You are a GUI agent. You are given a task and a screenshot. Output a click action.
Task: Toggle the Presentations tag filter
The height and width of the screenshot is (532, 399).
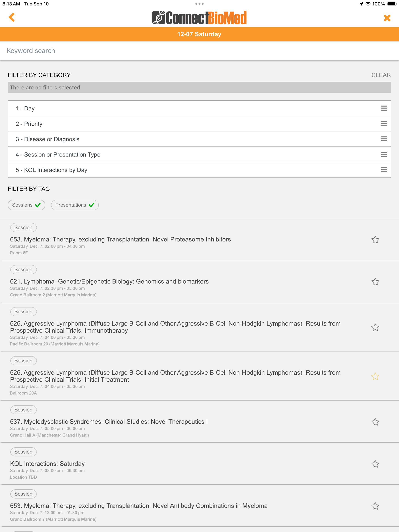click(x=75, y=205)
